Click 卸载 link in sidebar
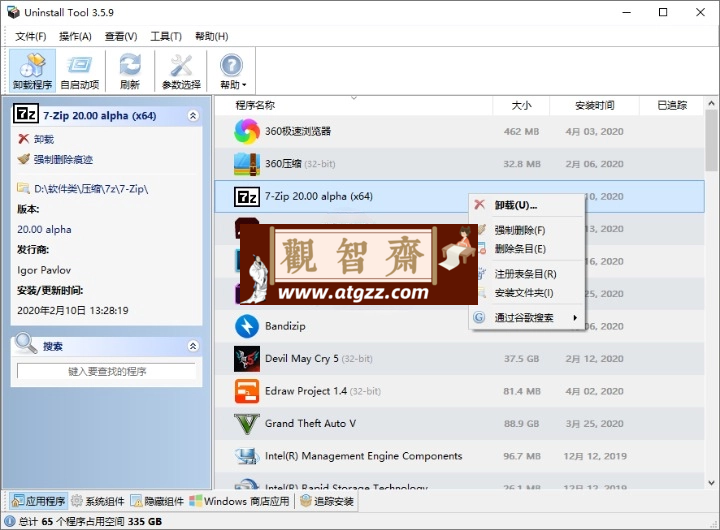This screenshot has width=720, height=530. [x=44, y=139]
